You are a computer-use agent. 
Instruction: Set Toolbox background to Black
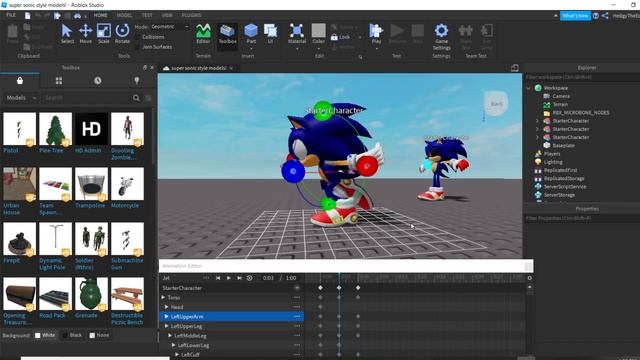65,335
